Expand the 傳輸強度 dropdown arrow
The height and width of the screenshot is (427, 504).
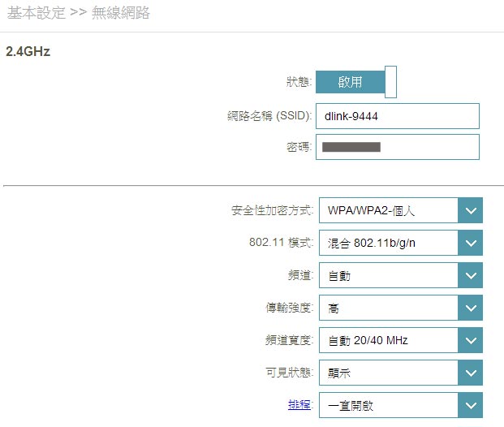click(x=471, y=308)
